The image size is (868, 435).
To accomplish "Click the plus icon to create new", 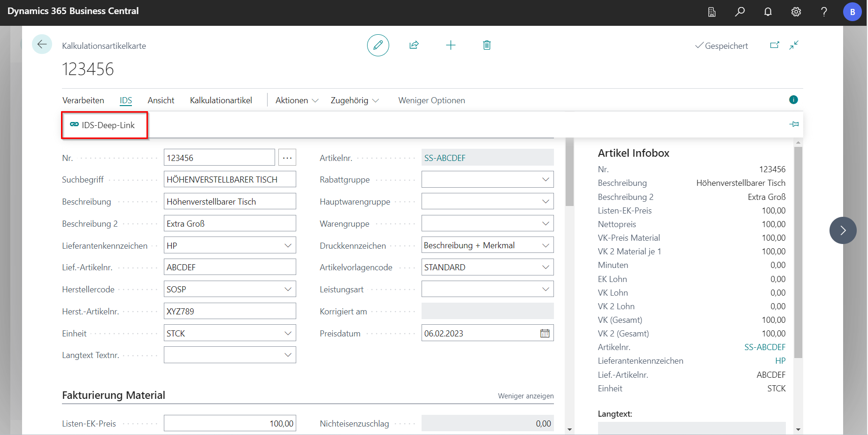I will point(451,45).
